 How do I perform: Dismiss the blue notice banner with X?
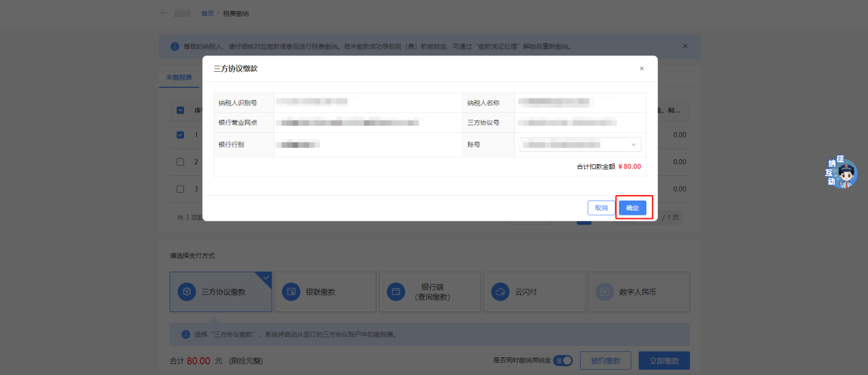(x=685, y=46)
